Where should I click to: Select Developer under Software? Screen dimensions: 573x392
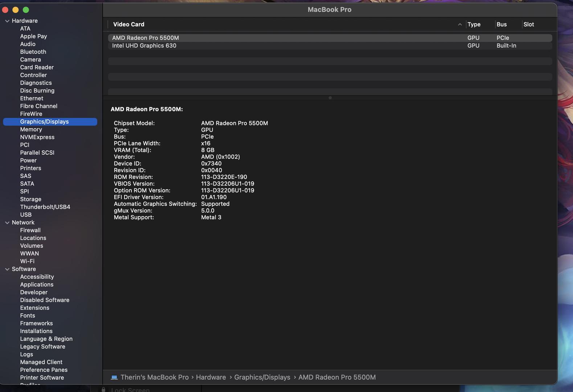pos(34,292)
